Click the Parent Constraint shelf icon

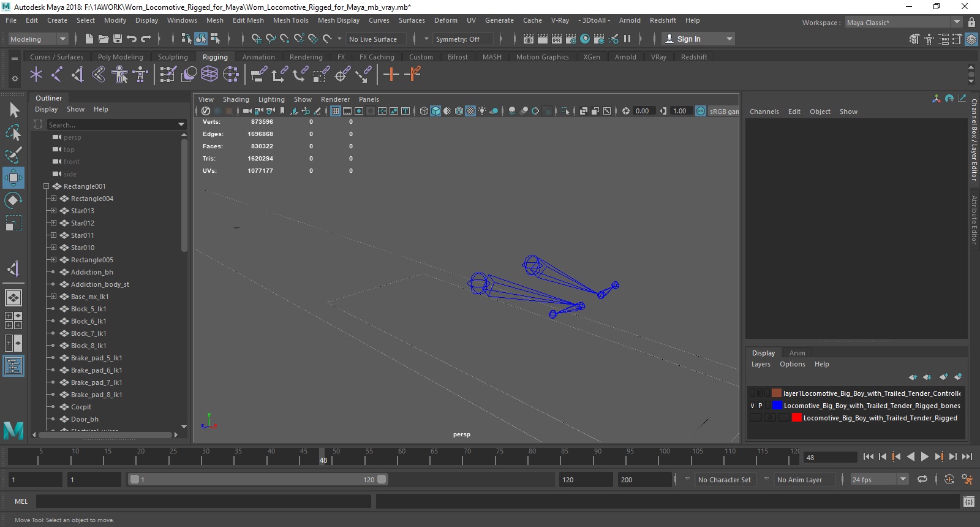259,75
